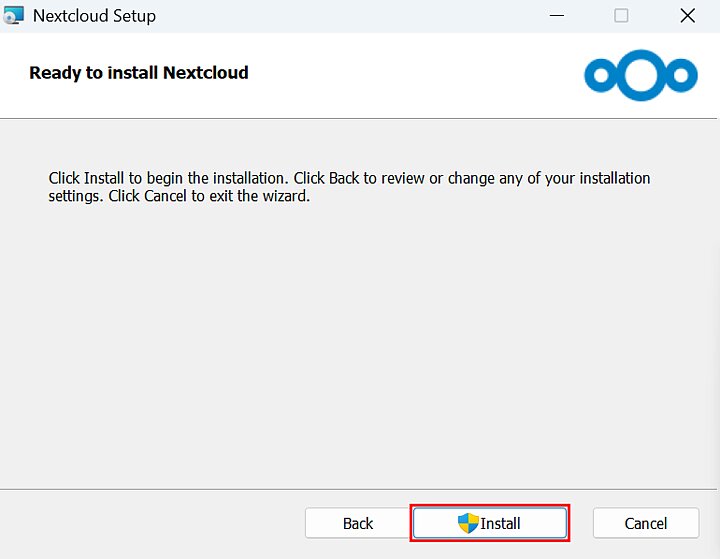720x559 pixels.
Task: Click the Nextcloud Setup installer icon in title bar
Action: tap(14, 16)
